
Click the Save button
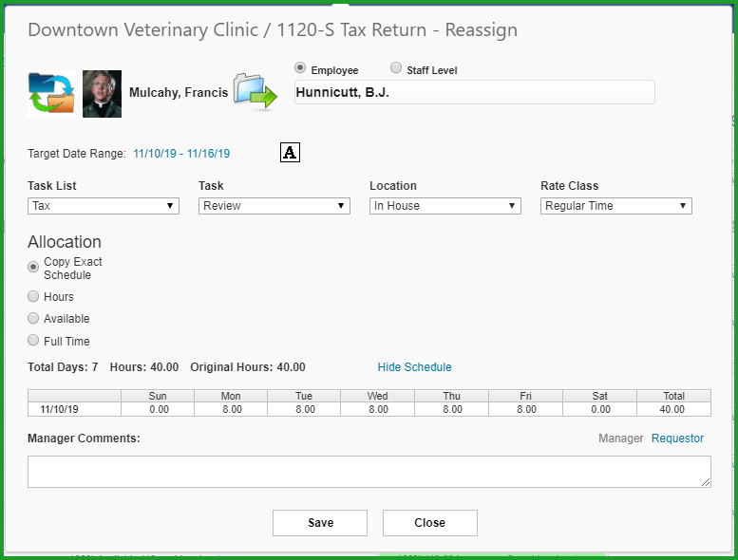[x=320, y=523]
